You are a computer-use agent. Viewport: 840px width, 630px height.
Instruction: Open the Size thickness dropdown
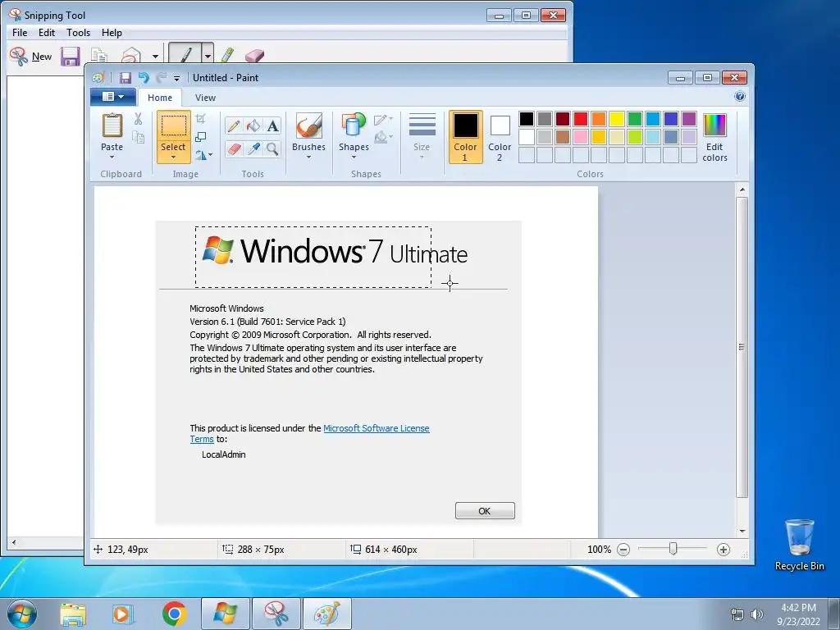[x=422, y=136]
